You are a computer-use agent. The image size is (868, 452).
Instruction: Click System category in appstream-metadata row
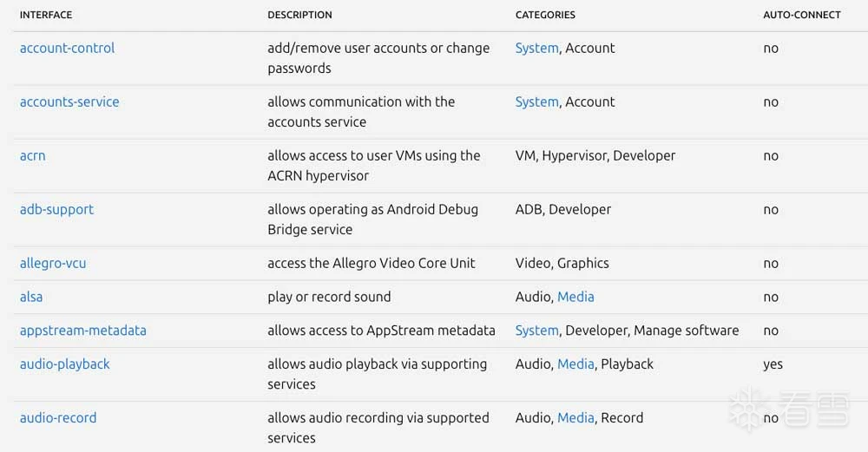click(x=536, y=331)
